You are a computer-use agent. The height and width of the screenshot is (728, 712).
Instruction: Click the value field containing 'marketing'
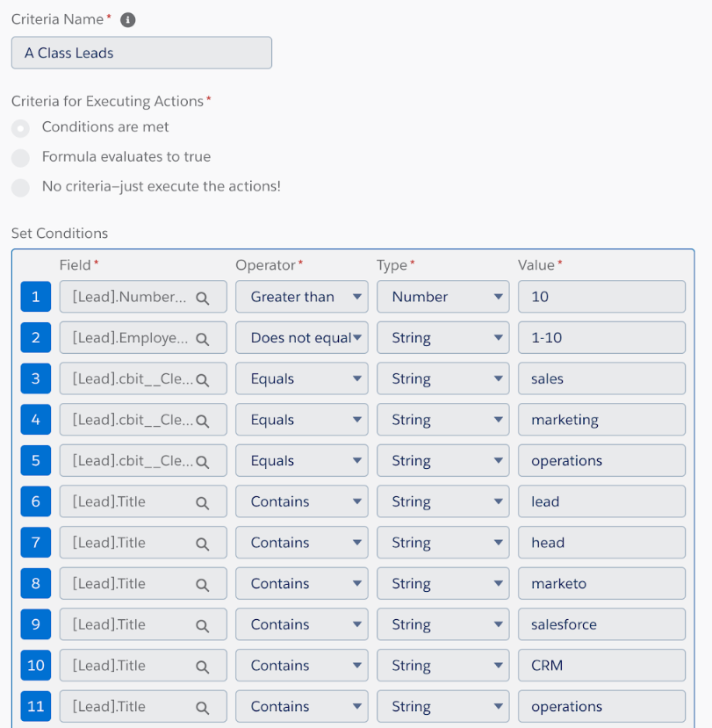coord(601,419)
